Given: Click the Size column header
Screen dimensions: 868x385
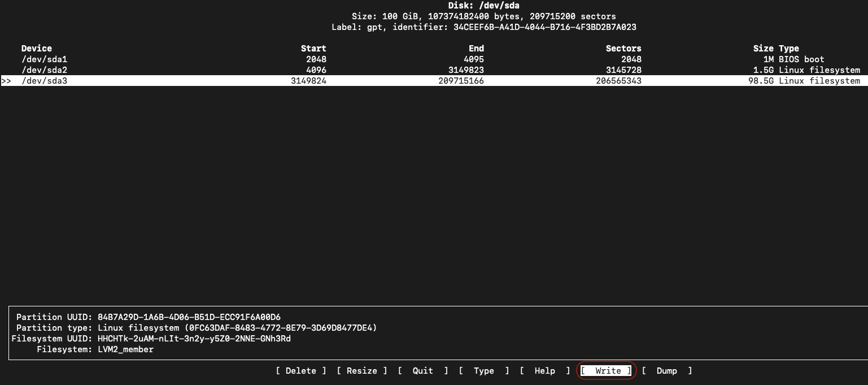Looking at the screenshot, I should (x=763, y=49).
